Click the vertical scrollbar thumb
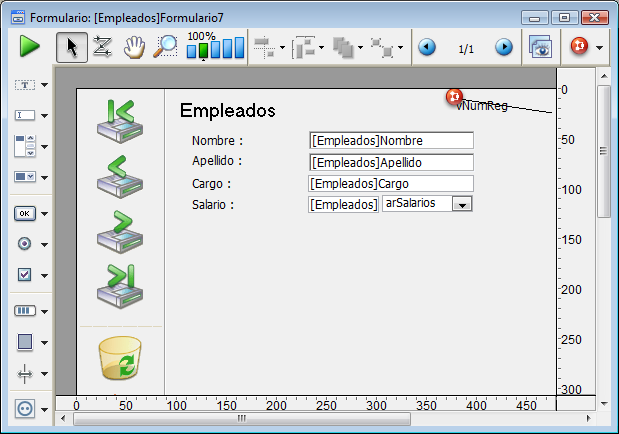The image size is (619, 434). click(x=603, y=151)
